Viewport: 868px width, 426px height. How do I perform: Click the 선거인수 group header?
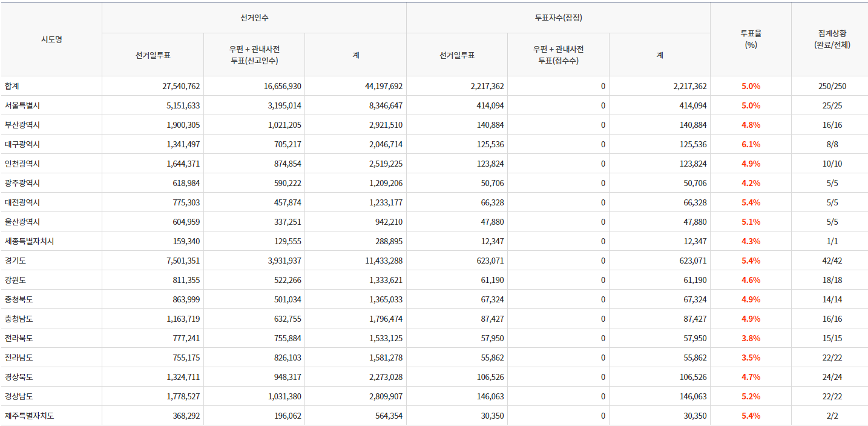[x=254, y=18]
